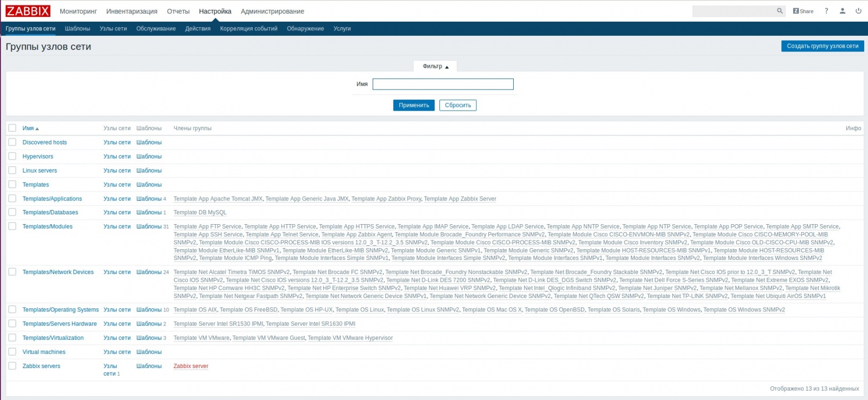Collapse the Фильтр filter tab
This screenshot has width=868, height=400.
(436, 66)
